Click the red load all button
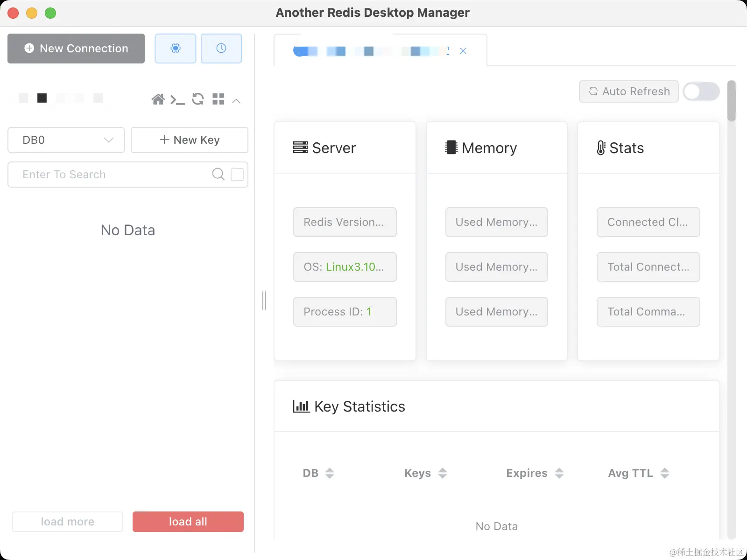Viewport: 747px width, 560px height. pyautogui.click(x=188, y=522)
